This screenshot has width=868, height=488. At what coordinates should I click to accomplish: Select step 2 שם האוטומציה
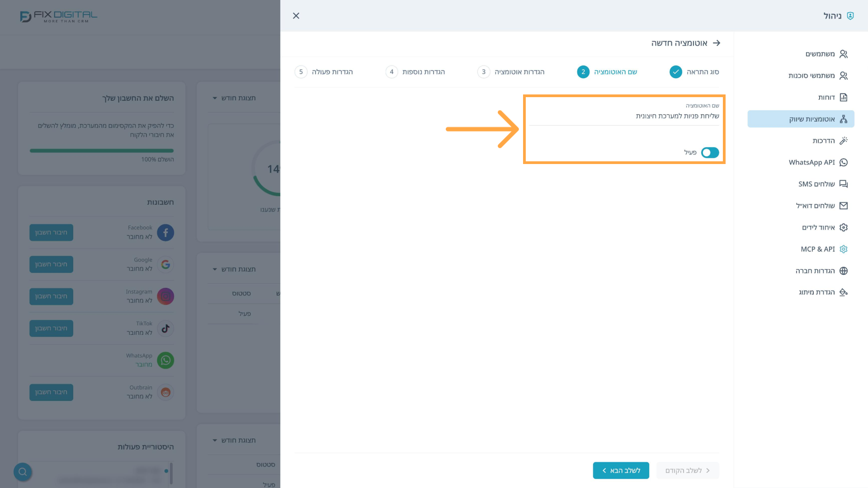click(x=607, y=72)
